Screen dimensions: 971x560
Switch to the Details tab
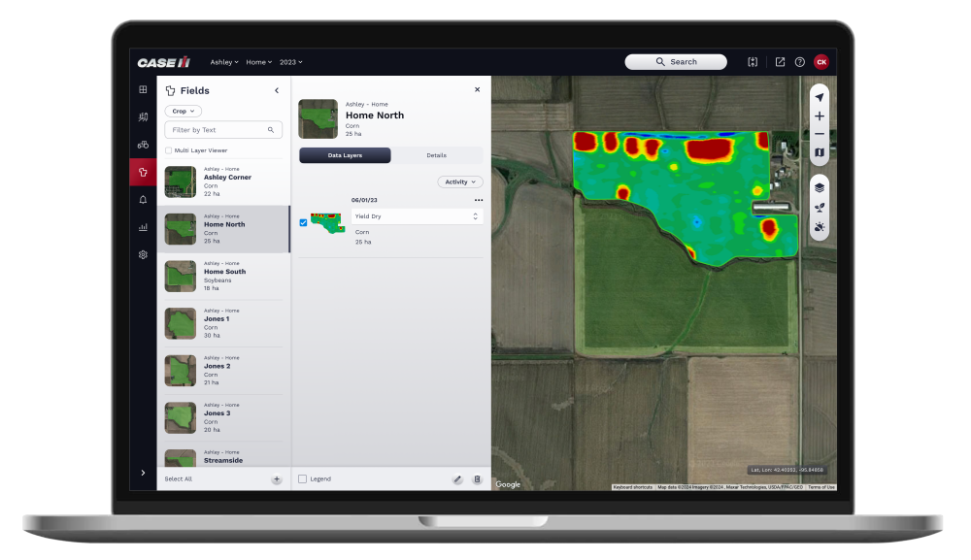point(436,155)
